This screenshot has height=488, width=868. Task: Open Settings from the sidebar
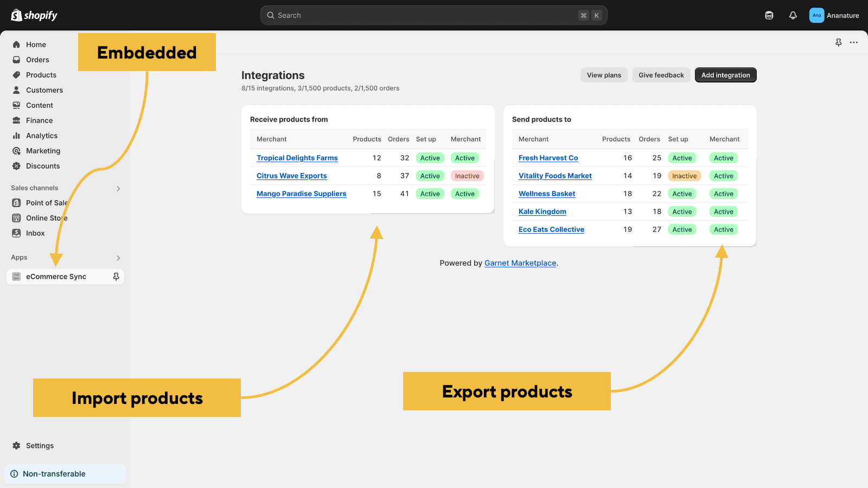tap(39, 445)
